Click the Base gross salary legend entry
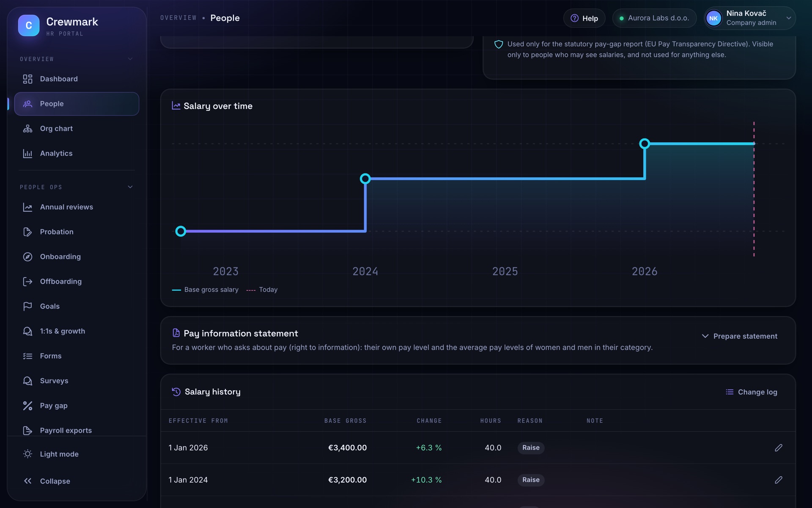Screen dimensions: 812x508 (206, 290)
